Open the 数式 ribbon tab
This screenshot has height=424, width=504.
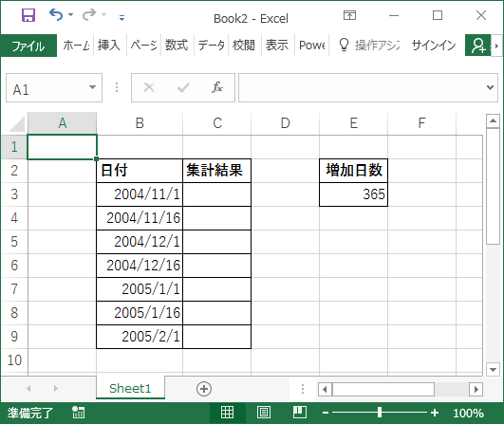[x=177, y=46]
